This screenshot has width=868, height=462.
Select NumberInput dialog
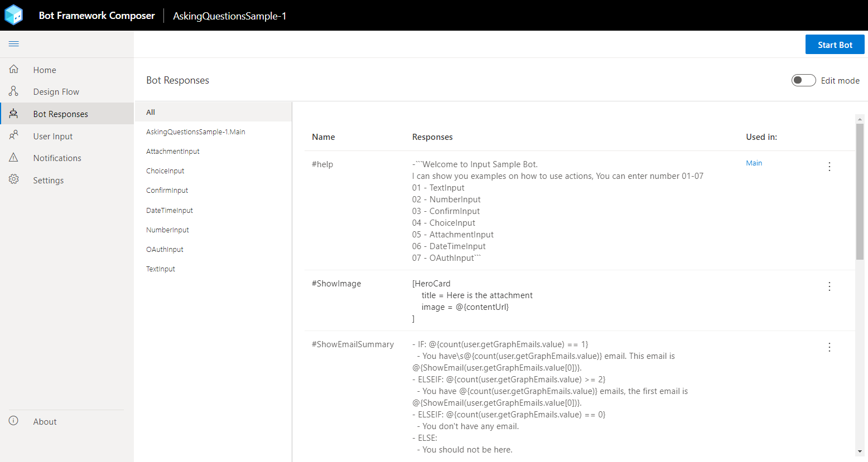tap(214, 230)
